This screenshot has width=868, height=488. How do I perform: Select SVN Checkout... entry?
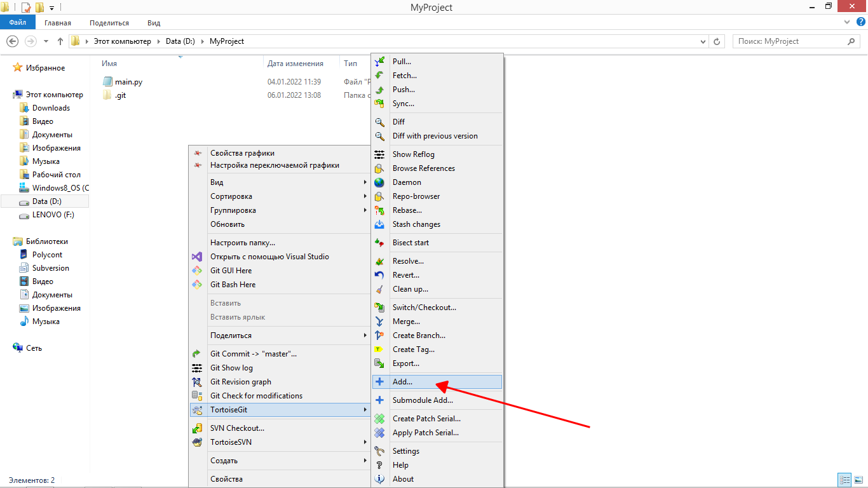click(x=280, y=428)
